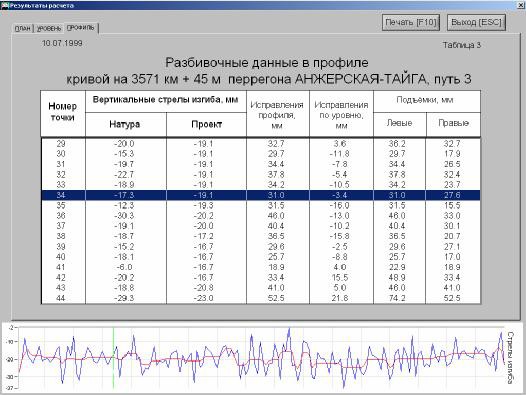Image resolution: width=526 pixels, height=395 pixels.
Task: Click the Проект column header
Action: tap(206, 124)
